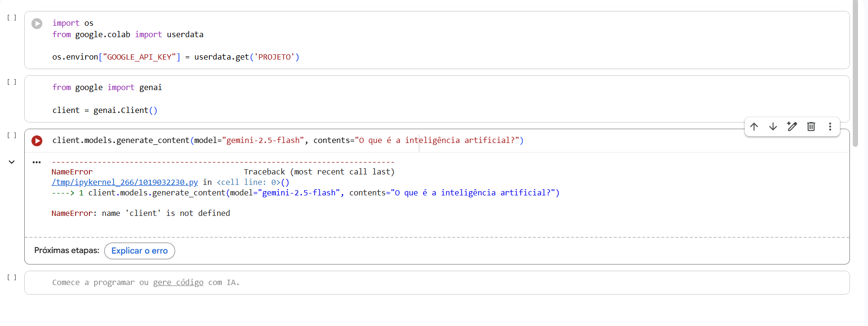Move the selected cell down
Viewport: 868px width, 326px height.
click(773, 126)
